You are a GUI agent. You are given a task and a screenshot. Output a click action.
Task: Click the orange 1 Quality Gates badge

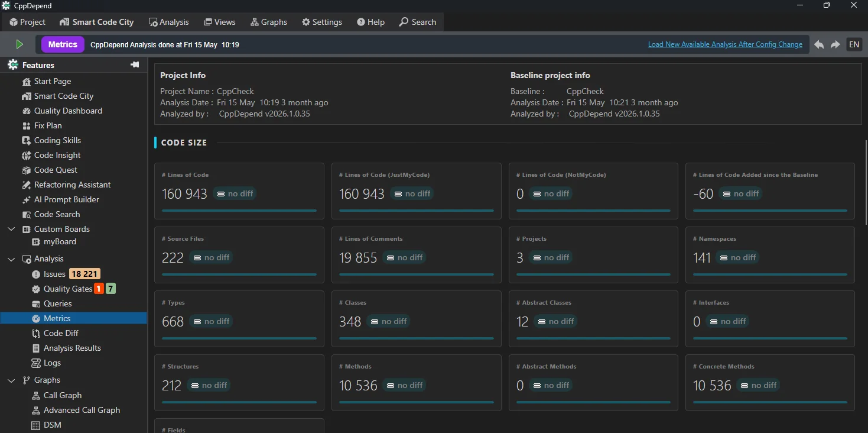coord(99,289)
